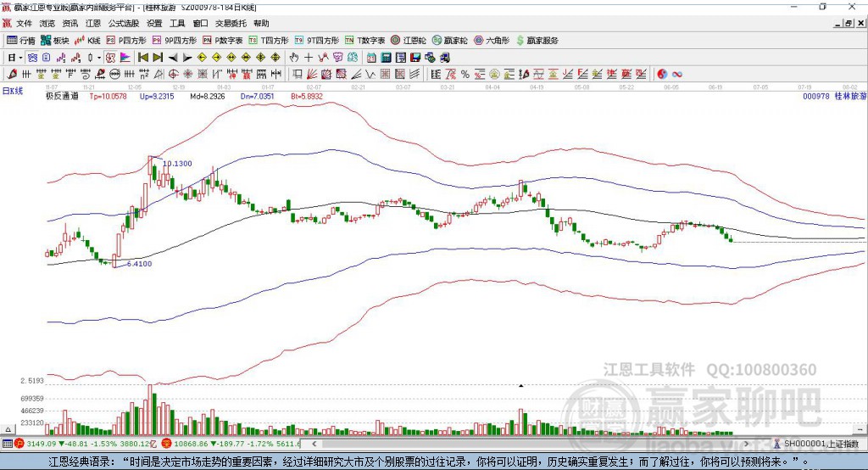This screenshot has width=868, height=470.
Task: Click the table icon in status bar
Action: [7, 444]
